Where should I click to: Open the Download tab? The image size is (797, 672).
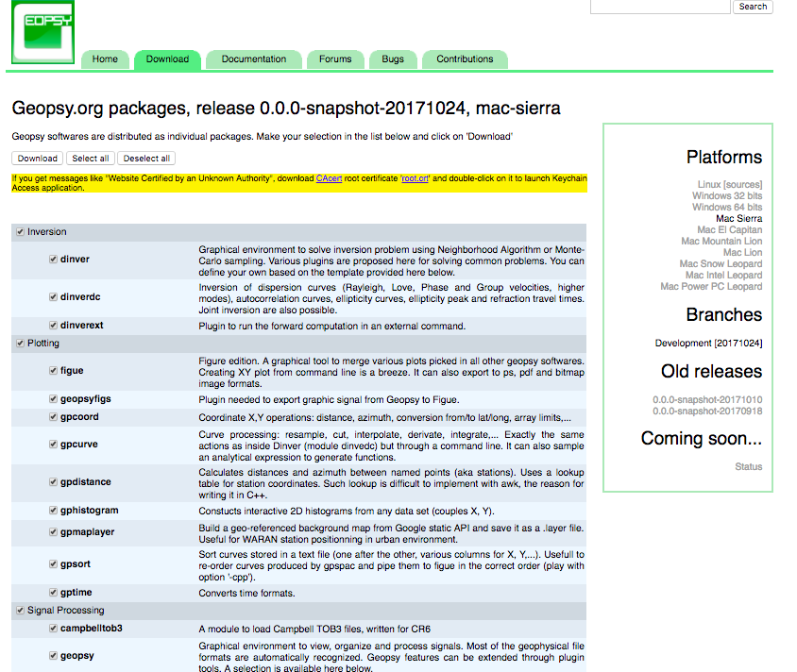pyautogui.click(x=167, y=59)
